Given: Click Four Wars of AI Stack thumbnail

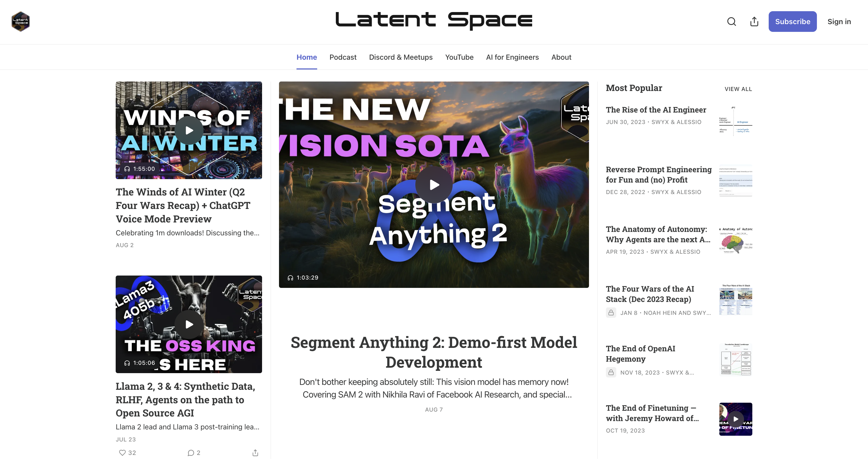Looking at the screenshot, I should coord(736,300).
